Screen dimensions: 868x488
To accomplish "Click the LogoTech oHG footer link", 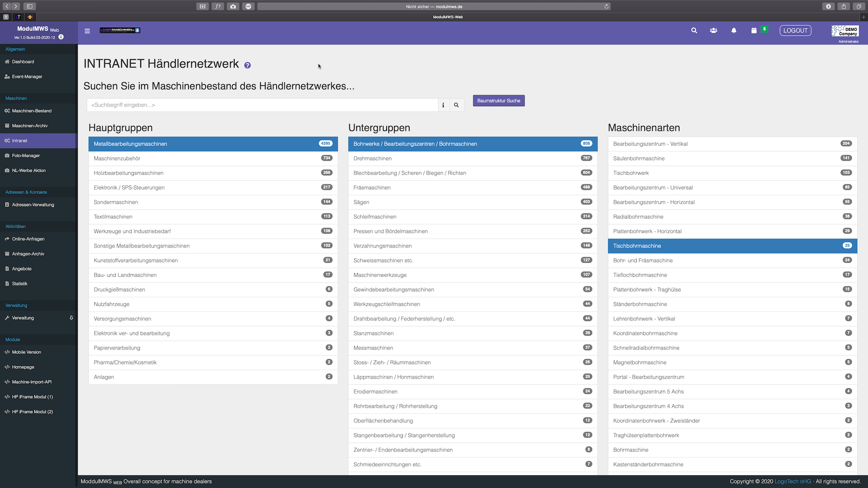I will click(793, 482).
